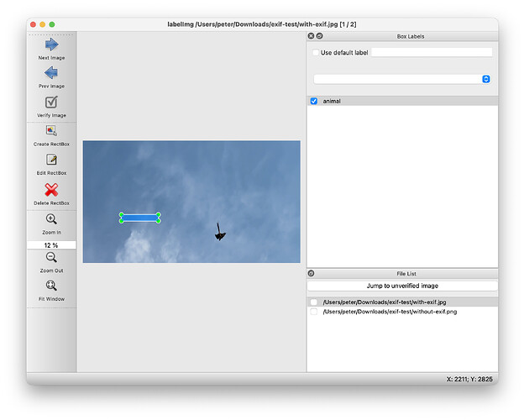This screenshot has width=524, height=420.
Task: Select with-exif.jpg in the File List
Action: (x=402, y=302)
